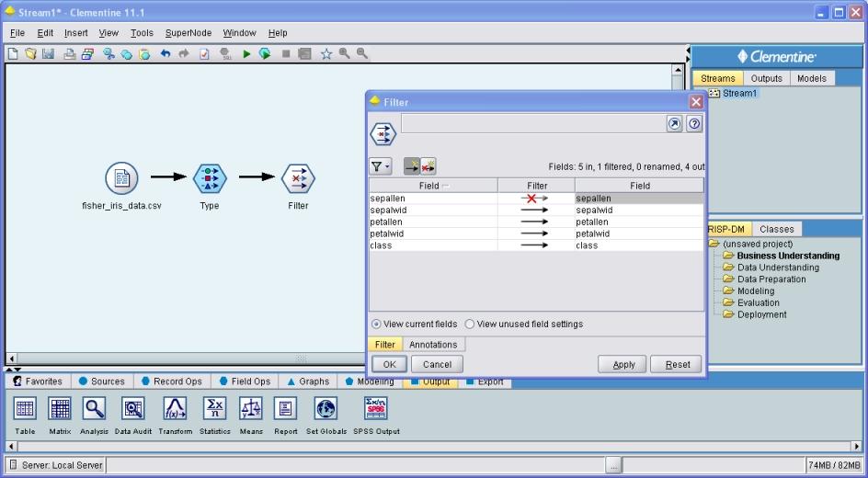868x478 pixels.
Task: Pick the Set Globals output node
Action: [x=326, y=409]
